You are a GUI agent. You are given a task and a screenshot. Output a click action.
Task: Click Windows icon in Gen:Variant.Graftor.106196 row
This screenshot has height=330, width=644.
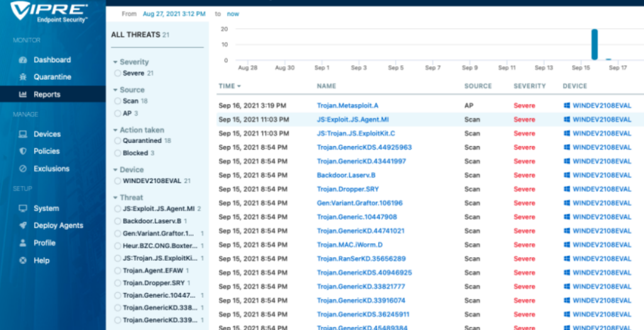coord(567,203)
